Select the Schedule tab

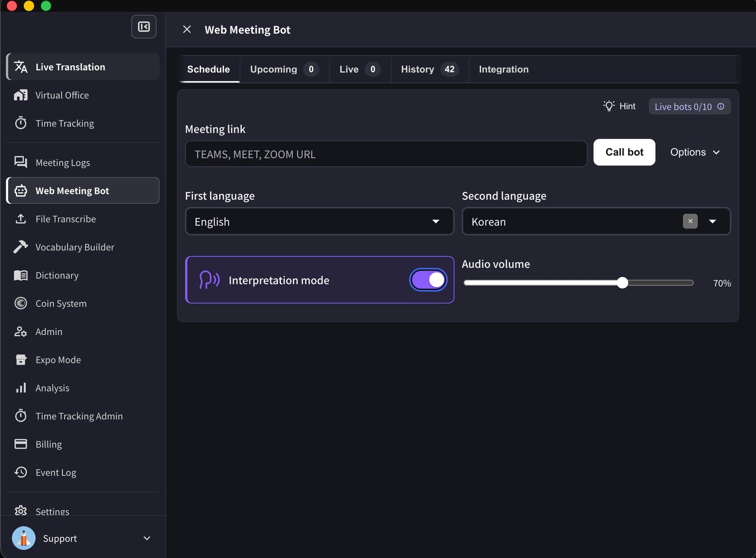pos(208,69)
